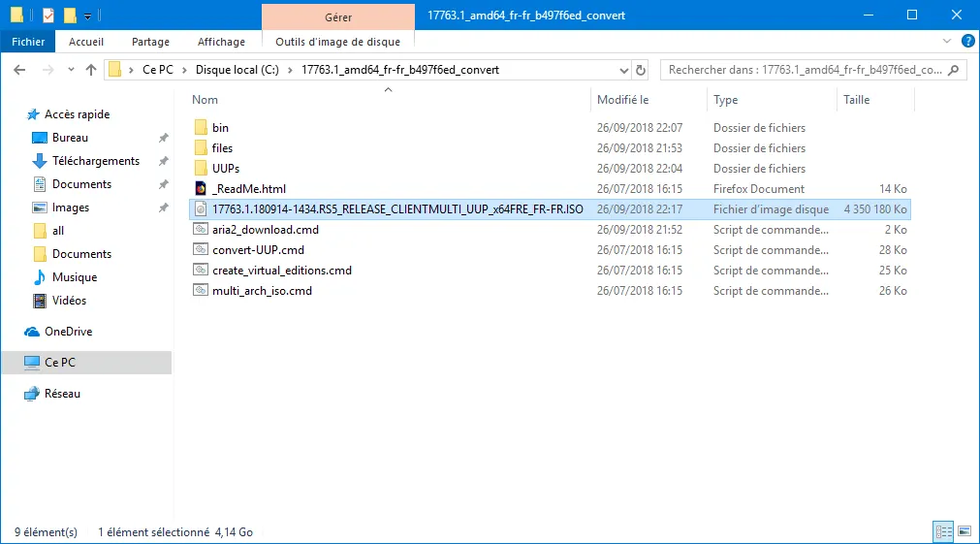Image resolution: width=980 pixels, height=544 pixels.
Task: Click the 28 Ko size of convert-UUP.cmd
Action: click(x=893, y=250)
